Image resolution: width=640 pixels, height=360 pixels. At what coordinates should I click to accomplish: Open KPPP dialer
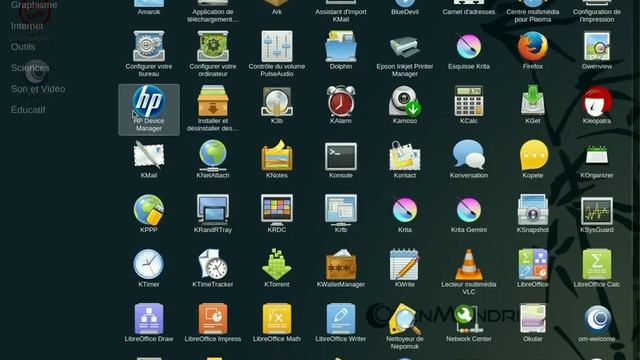[149, 214]
